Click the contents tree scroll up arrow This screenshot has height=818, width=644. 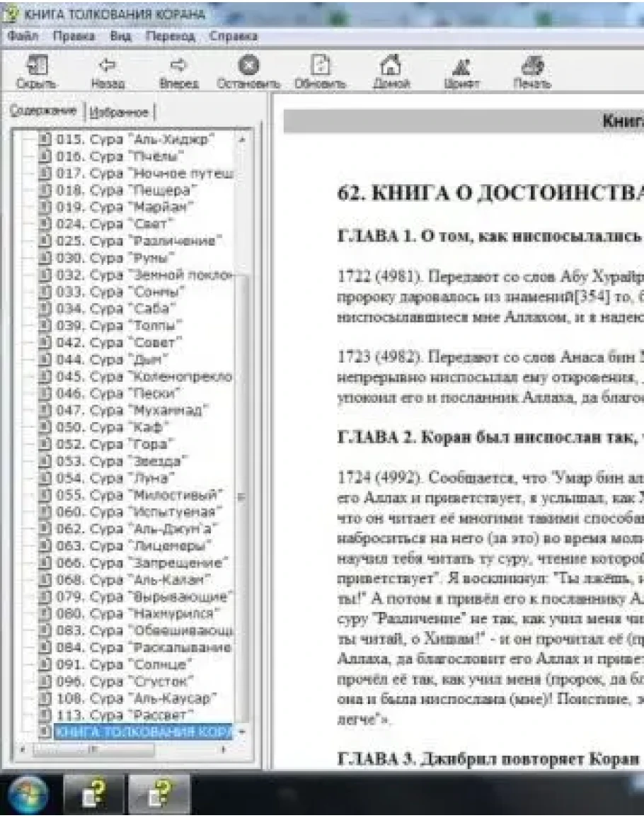pos(243,140)
